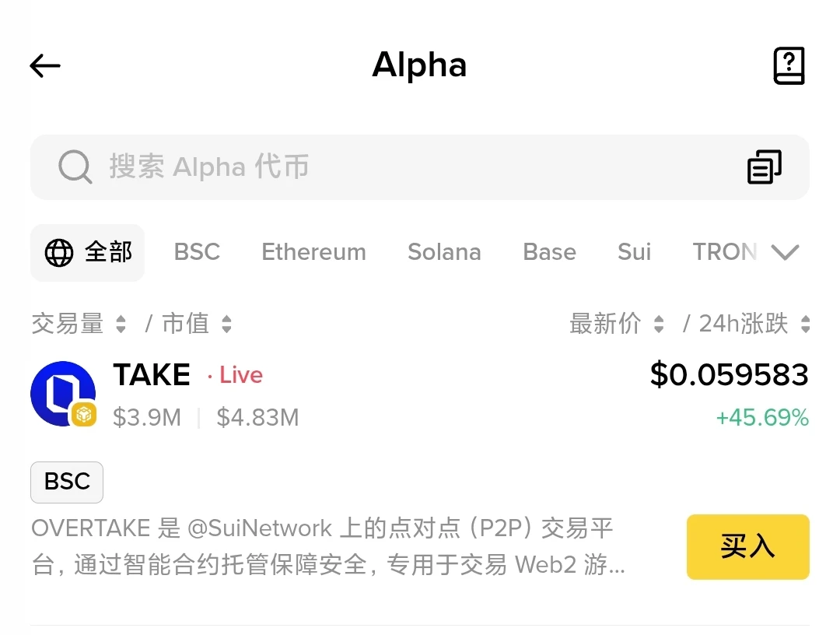Open the TAKE token logo
Screen dimensions: 840x635
pos(62,393)
